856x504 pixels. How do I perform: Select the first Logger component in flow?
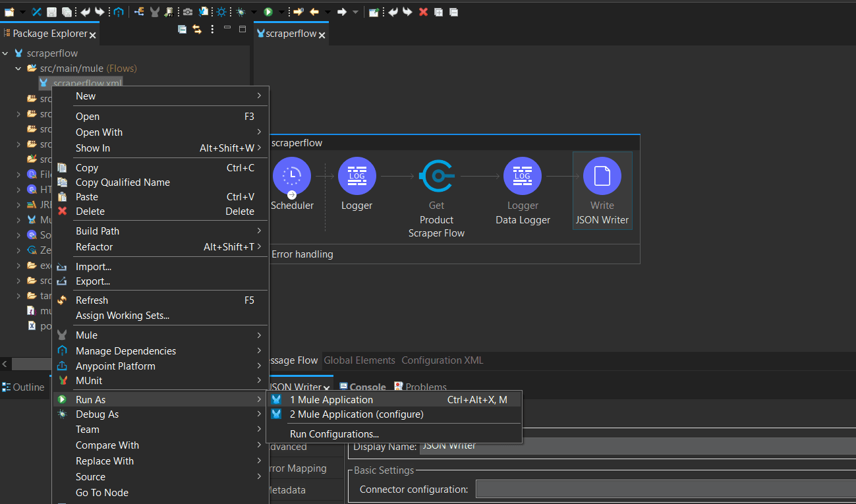click(x=357, y=184)
